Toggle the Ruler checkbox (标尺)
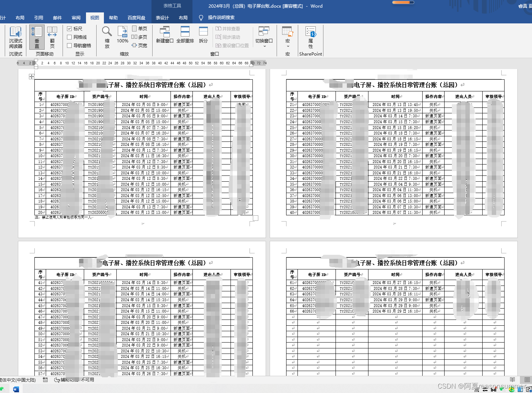Image resolution: width=532 pixels, height=393 pixels. pyautogui.click(x=75, y=29)
